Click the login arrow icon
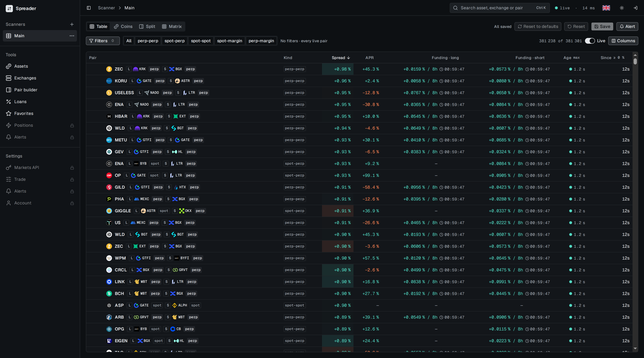 click(x=635, y=8)
